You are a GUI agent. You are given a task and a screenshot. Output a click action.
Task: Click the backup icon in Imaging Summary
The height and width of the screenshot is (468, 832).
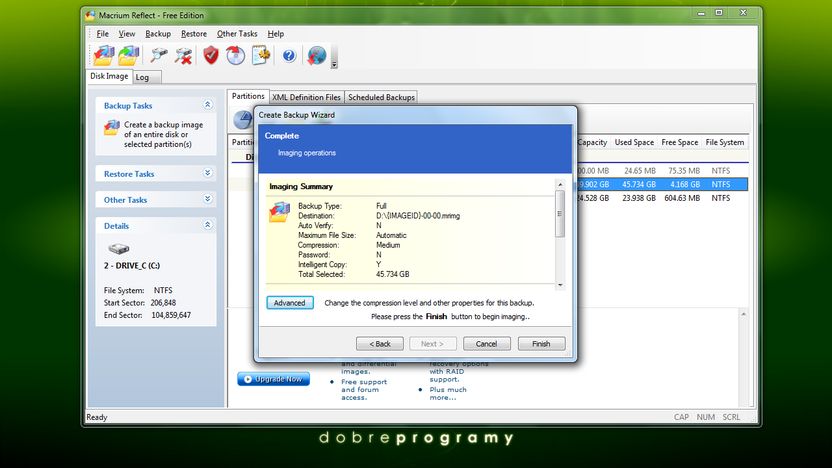[280, 212]
